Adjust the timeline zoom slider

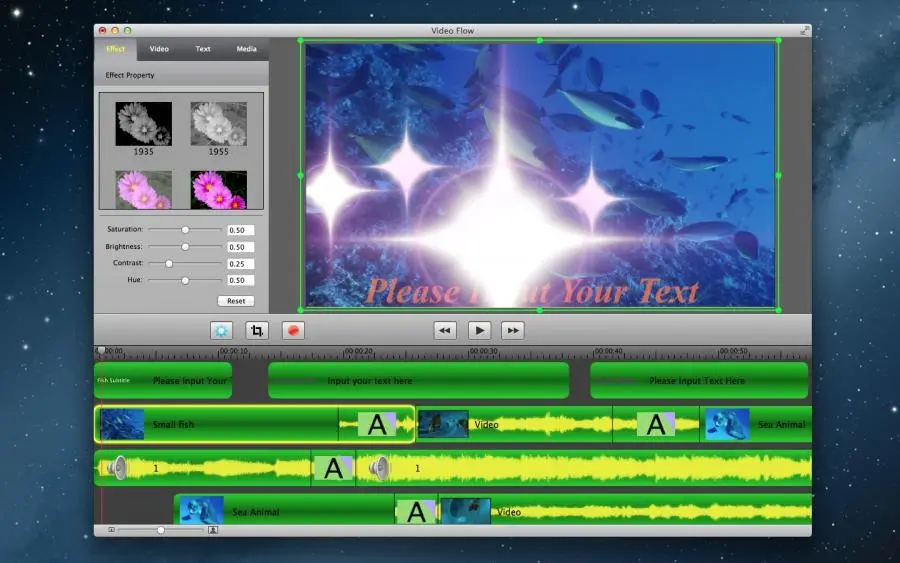pyautogui.click(x=161, y=530)
